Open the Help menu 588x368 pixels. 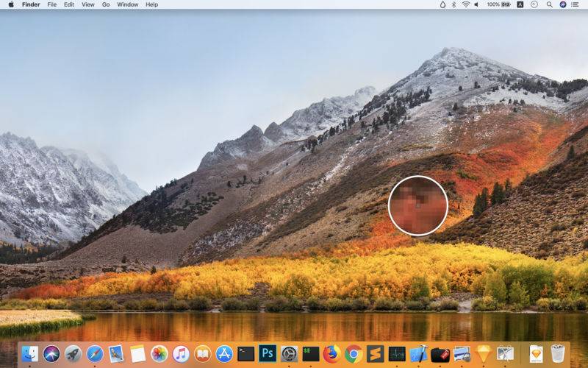pyautogui.click(x=152, y=4)
